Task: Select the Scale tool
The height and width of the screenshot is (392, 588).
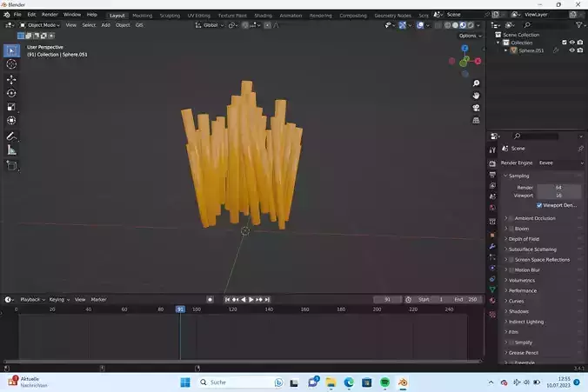Action: click(x=11, y=107)
